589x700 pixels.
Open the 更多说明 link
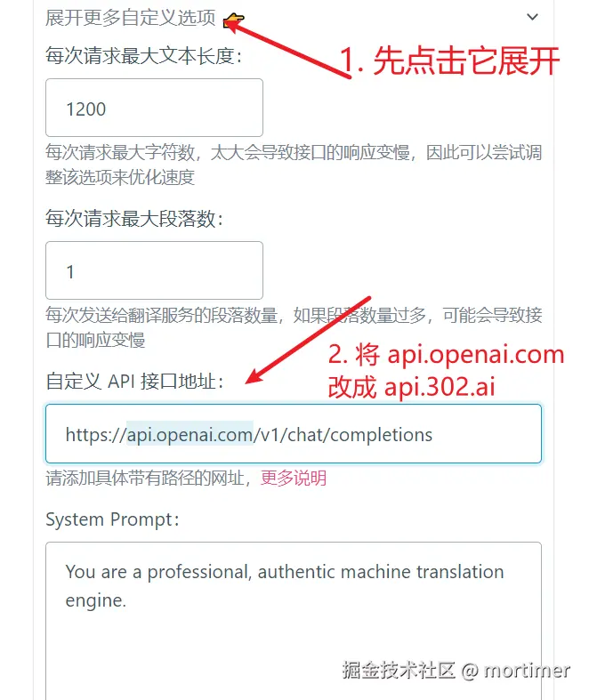(x=294, y=479)
